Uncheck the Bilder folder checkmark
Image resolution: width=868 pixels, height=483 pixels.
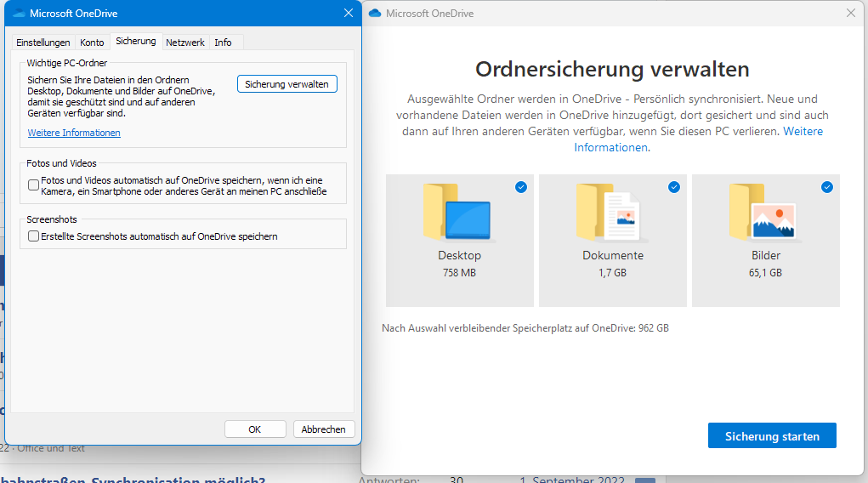click(x=827, y=187)
